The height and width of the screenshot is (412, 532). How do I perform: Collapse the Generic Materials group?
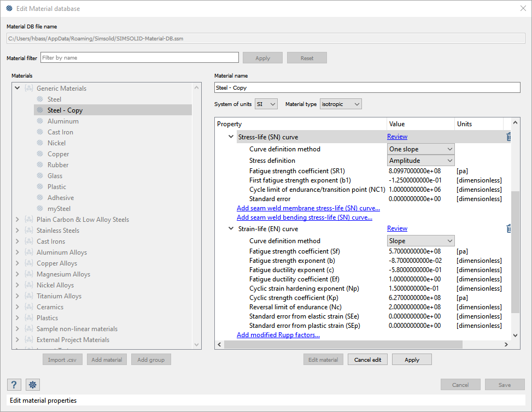click(x=17, y=89)
